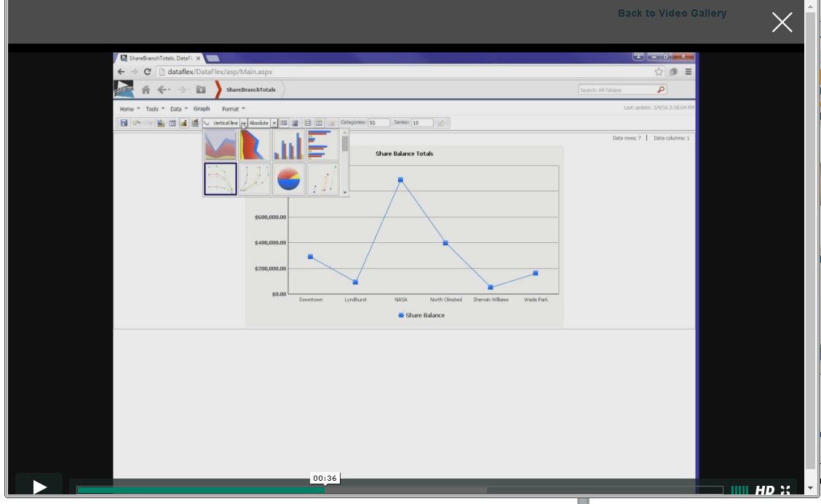
Task: Click the Home icon in navigation bar
Action: click(x=146, y=90)
